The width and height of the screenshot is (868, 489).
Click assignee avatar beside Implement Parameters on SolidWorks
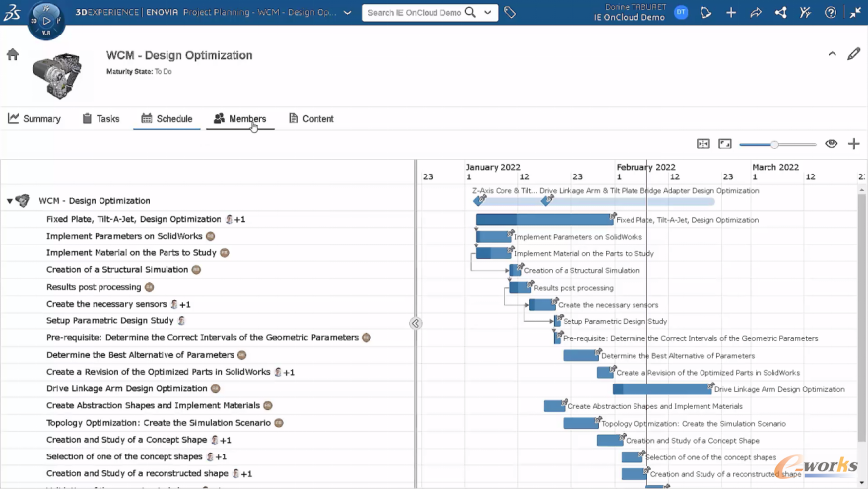point(211,236)
